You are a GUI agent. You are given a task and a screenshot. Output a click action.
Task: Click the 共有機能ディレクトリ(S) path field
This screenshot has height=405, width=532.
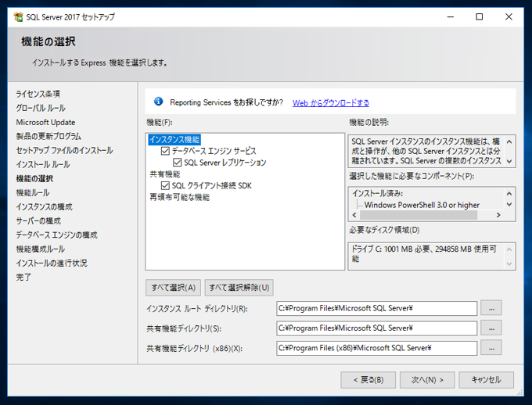point(376,328)
